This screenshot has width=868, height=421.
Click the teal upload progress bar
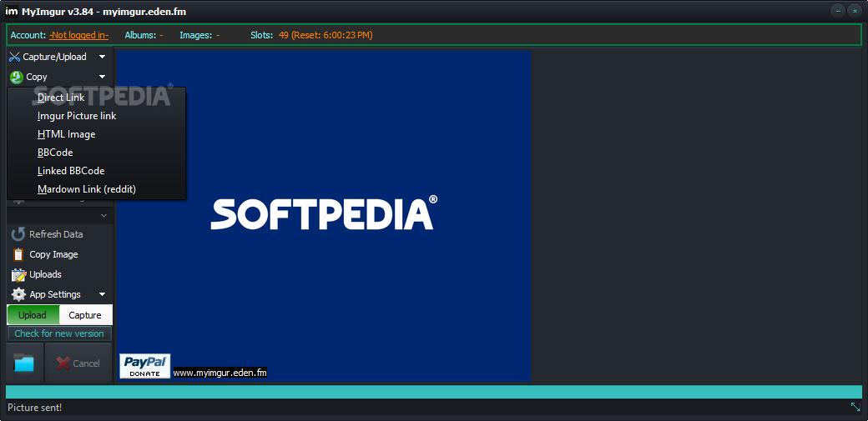click(433, 392)
